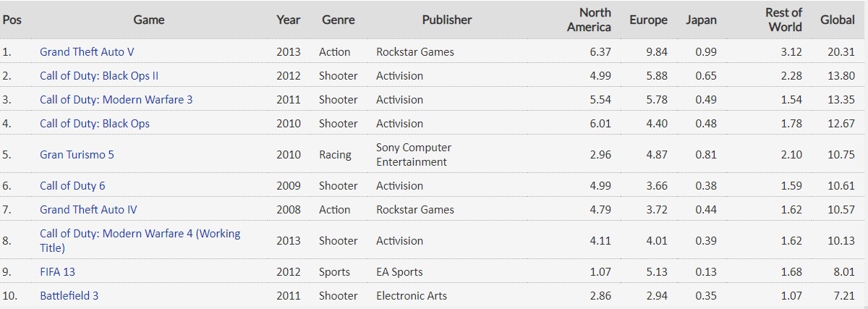
Task: Open the Call of Duty: Black Ops link
Action: pos(95,124)
